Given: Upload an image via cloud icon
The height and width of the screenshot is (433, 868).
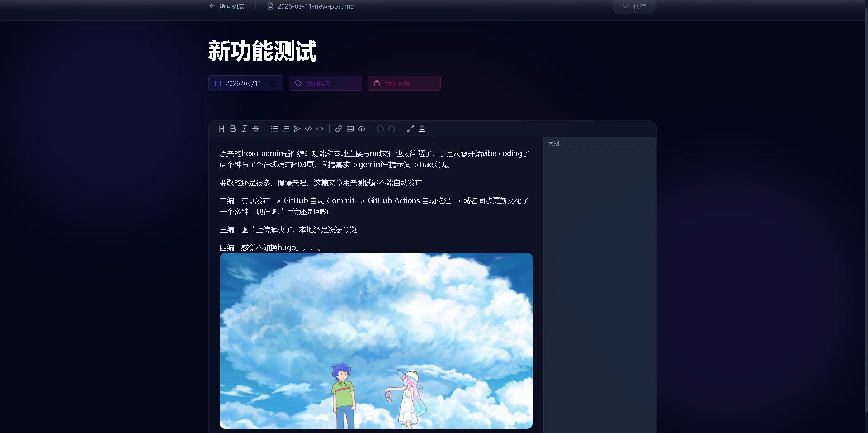Looking at the screenshot, I should pyautogui.click(x=362, y=129).
